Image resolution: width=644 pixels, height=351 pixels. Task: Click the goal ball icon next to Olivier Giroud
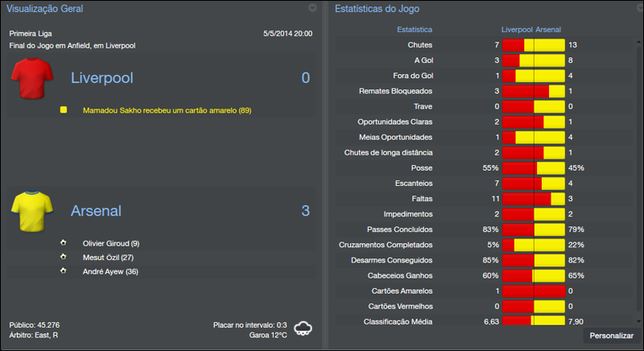(x=63, y=242)
